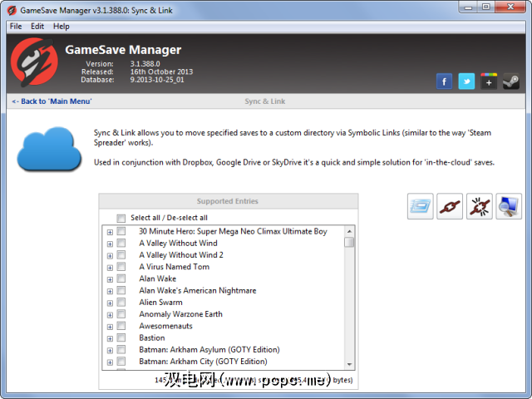Select the Anomaly Warzone Earth entry text
This screenshot has height=399, width=532.
[x=181, y=314]
